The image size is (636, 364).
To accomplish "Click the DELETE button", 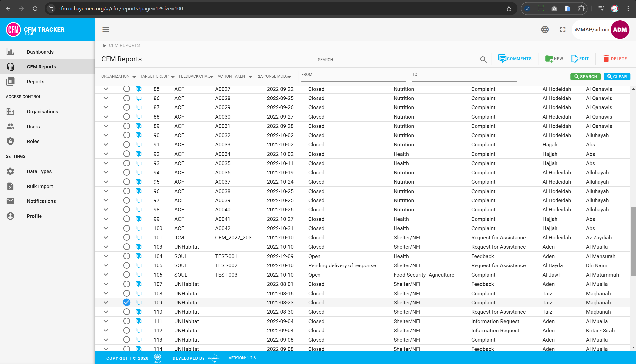I will click(x=615, y=59).
